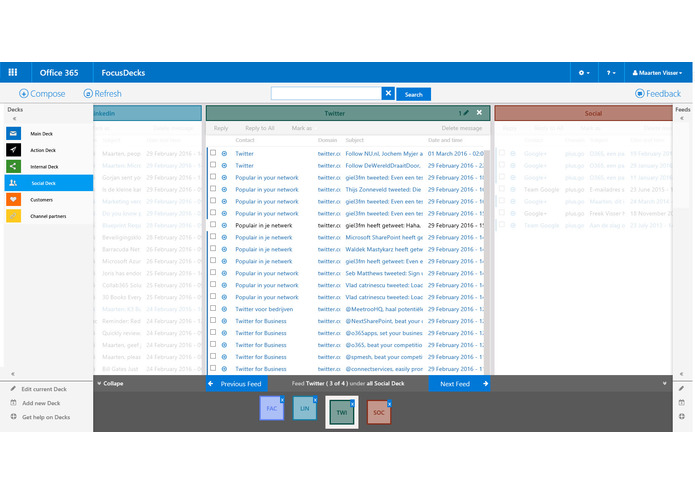Switch to the LinkedIn feed header
The height and width of the screenshot is (494, 695).
(x=147, y=113)
